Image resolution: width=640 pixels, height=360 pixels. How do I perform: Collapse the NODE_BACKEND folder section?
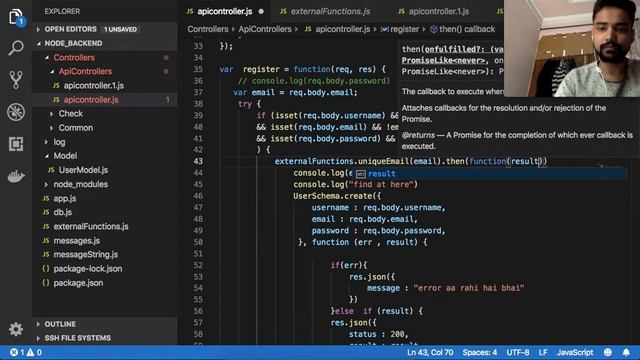point(104,43)
